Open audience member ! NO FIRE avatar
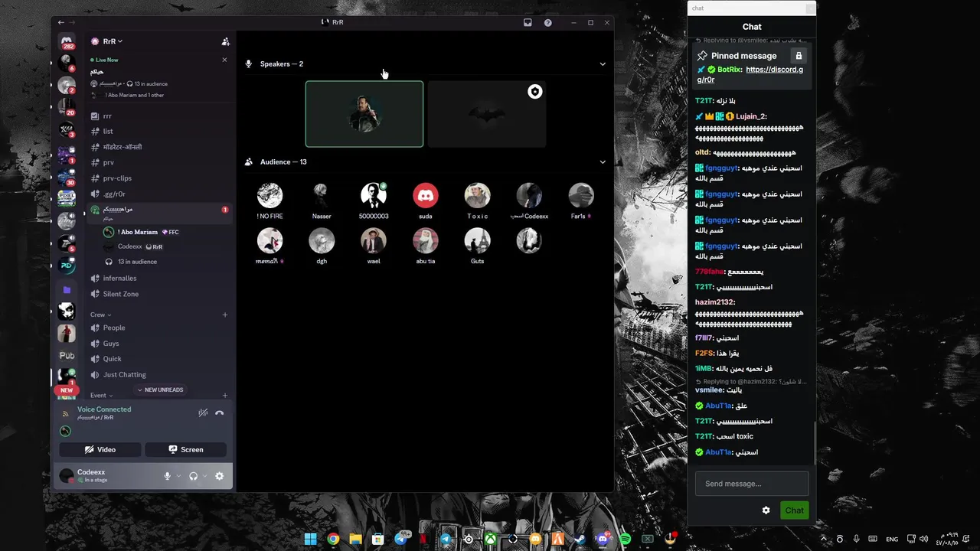 269,196
